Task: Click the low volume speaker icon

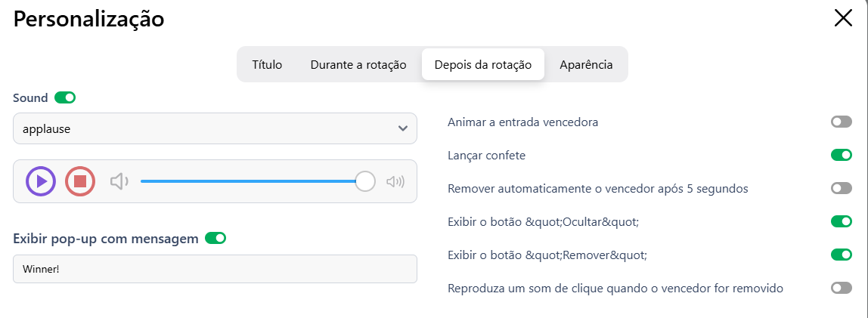Action: 119,181
